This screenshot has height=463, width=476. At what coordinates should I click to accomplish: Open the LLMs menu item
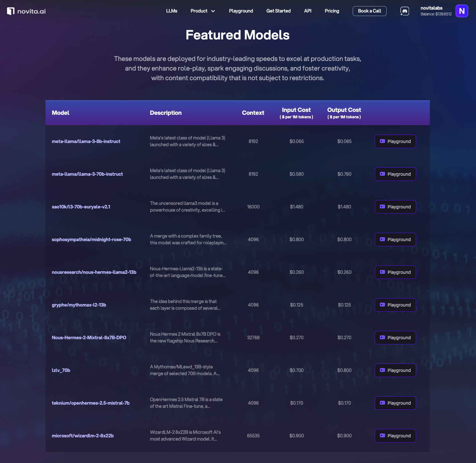click(x=172, y=11)
